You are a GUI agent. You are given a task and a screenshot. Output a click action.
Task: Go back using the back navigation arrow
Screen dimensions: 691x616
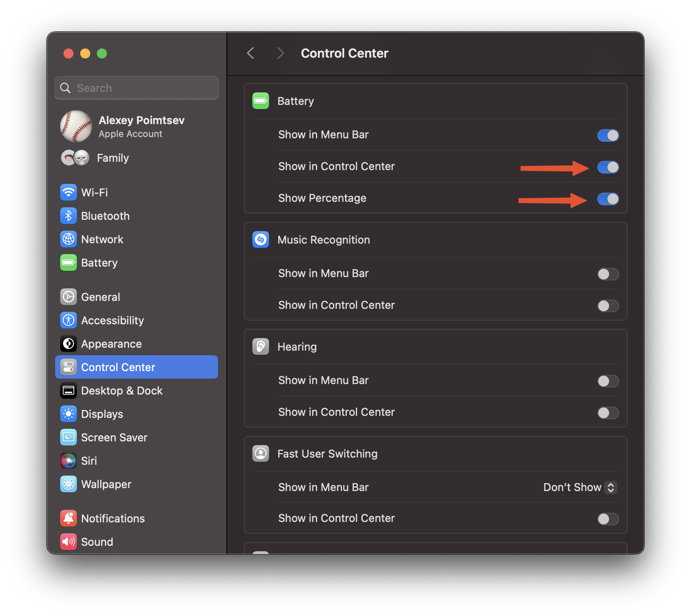(x=250, y=53)
